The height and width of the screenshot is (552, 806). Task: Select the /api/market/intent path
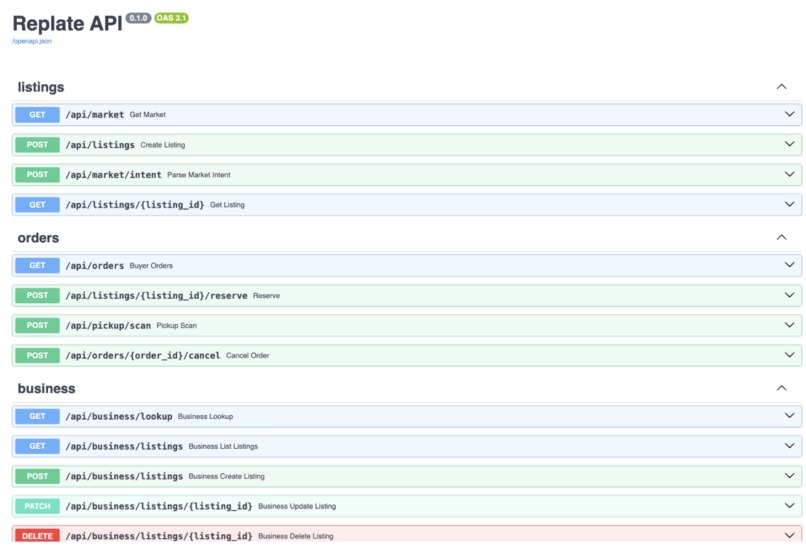point(113,175)
